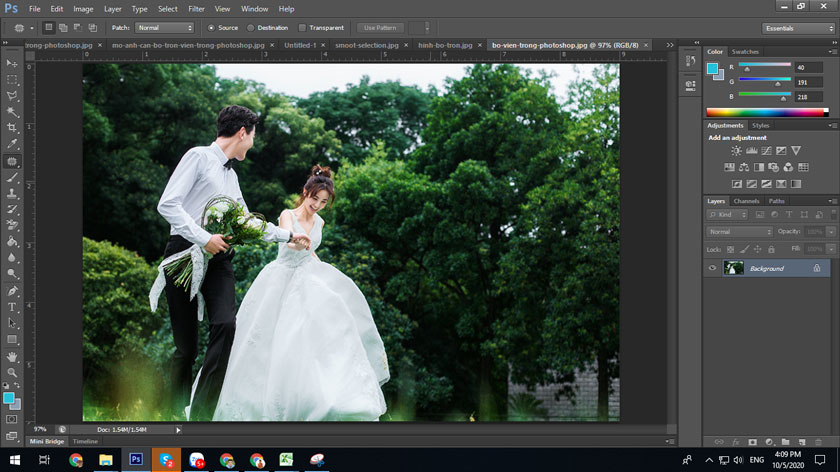
Task: Click the Use Pattern button
Action: point(380,28)
